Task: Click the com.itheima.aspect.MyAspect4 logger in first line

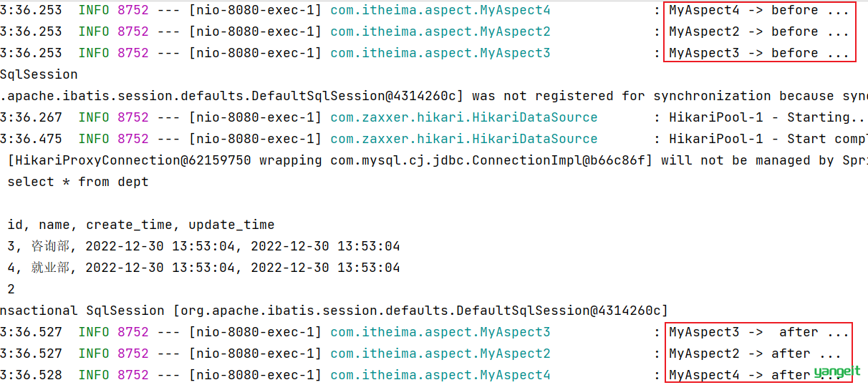Action: [440, 10]
